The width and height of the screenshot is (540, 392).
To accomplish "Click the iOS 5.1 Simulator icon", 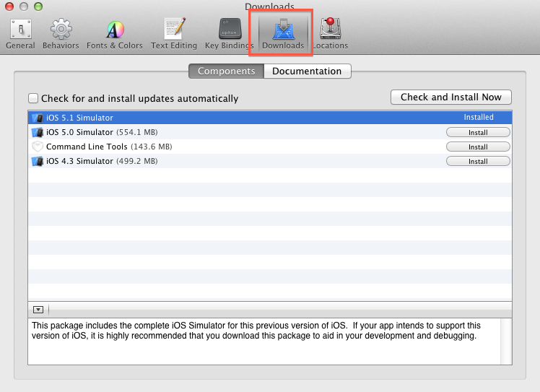I will click(x=38, y=118).
